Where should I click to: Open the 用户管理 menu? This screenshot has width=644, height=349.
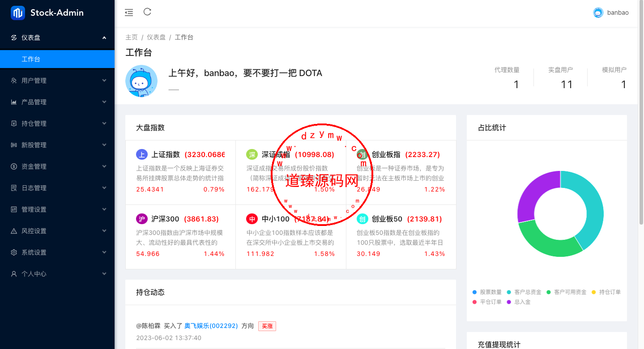click(57, 81)
